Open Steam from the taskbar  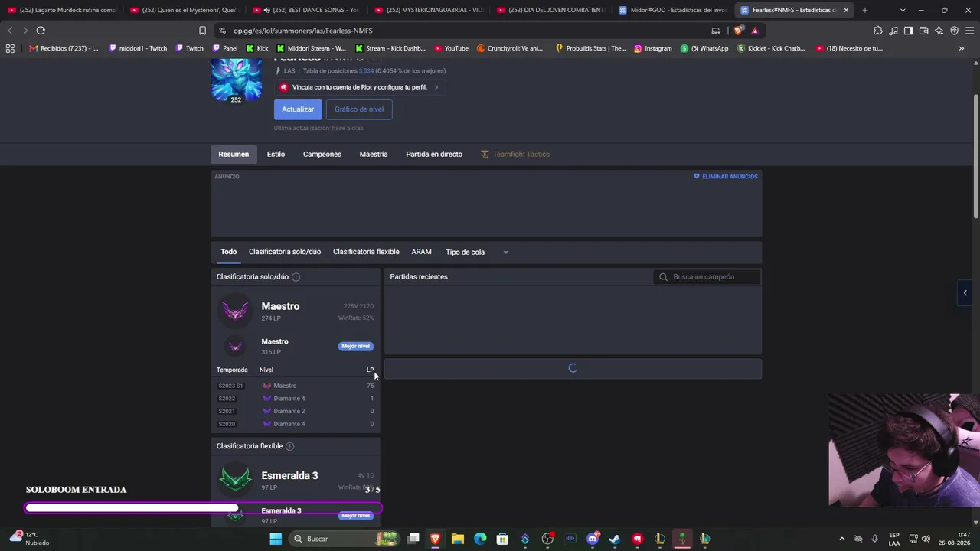tap(614, 539)
